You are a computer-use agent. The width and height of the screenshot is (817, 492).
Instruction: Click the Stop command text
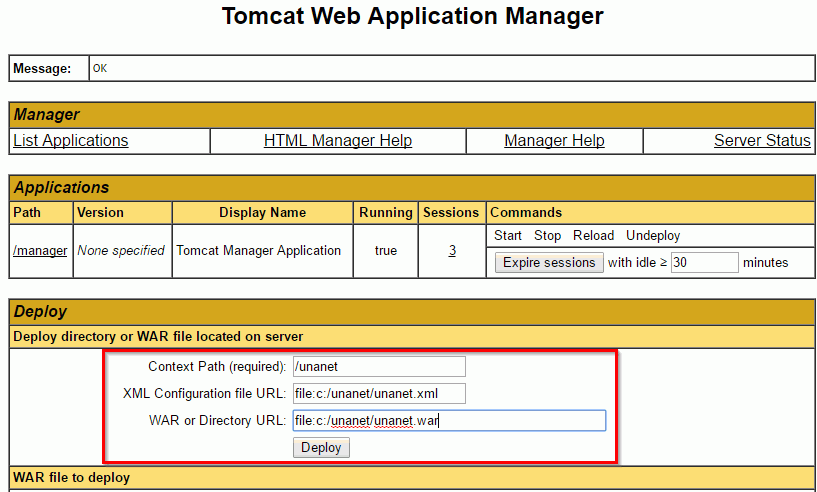coord(547,236)
